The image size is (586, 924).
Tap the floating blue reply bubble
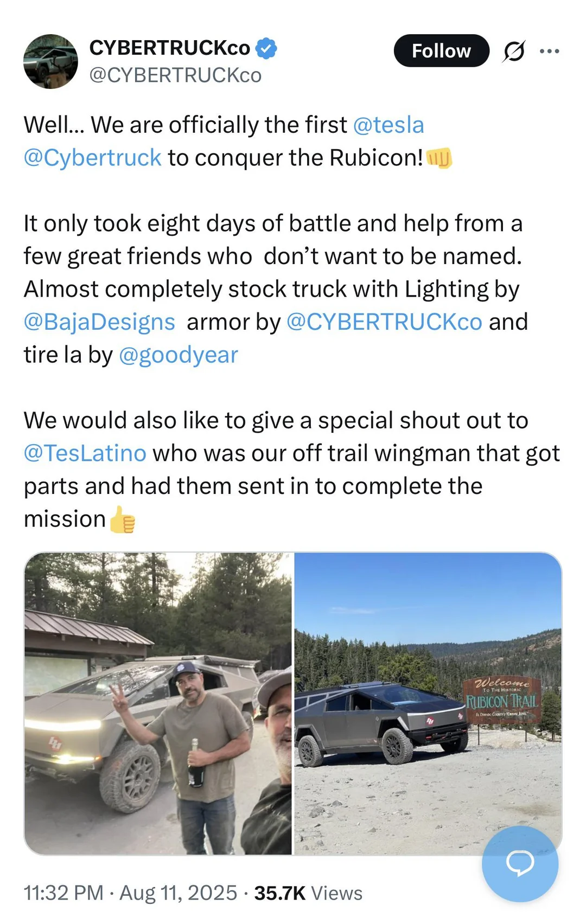click(520, 863)
